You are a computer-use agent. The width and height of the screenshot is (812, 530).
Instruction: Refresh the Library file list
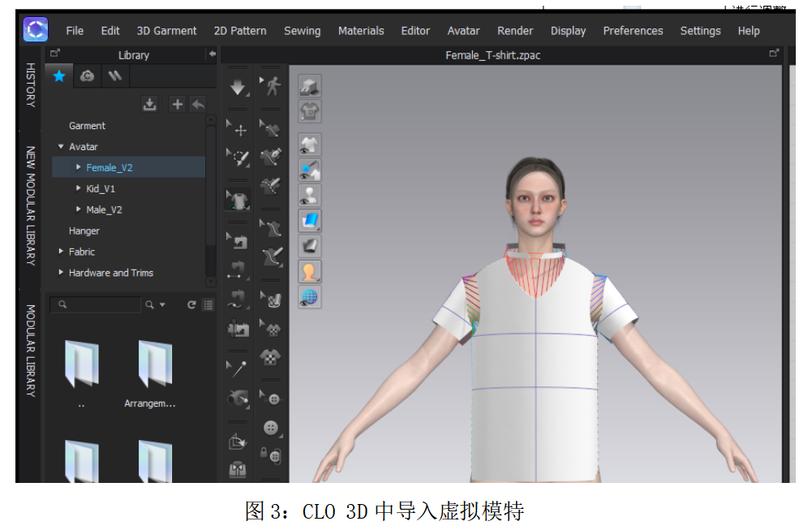(x=191, y=304)
